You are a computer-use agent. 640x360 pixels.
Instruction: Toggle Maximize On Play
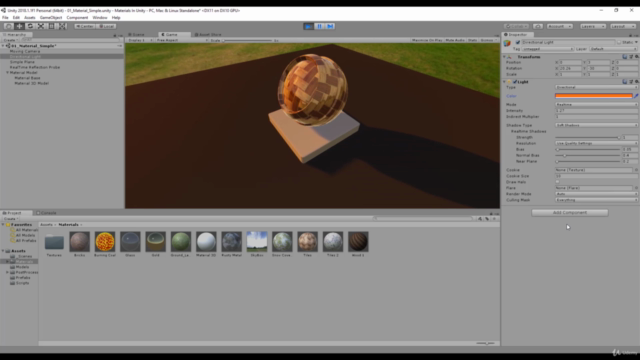click(427, 40)
